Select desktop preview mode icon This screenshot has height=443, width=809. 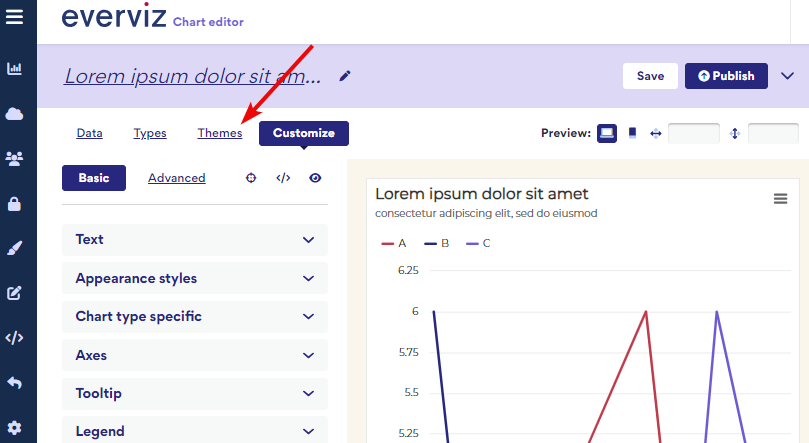point(607,133)
